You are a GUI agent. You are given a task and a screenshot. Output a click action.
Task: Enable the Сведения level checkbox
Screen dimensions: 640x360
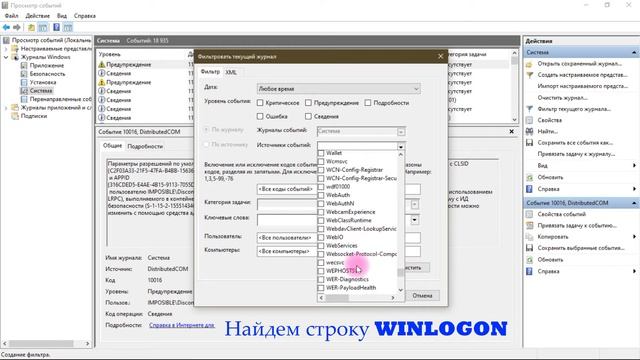(308, 116)
